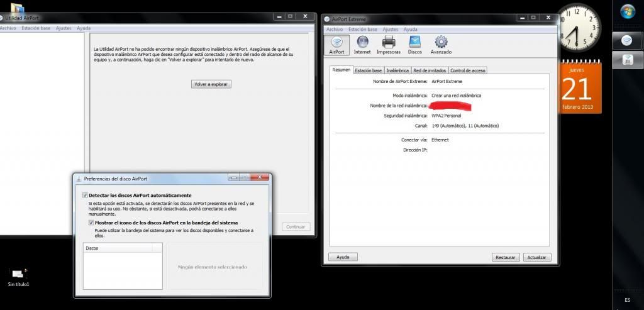644x310 pixels.
Task: Open Ayuda menu in Utilidad AirPort window
Action: (x=84, y=28)
